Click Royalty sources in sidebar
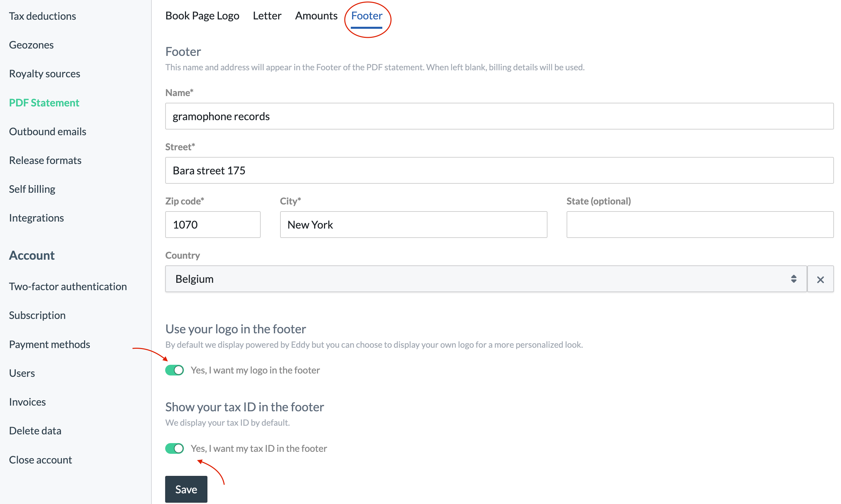The image size is (841, 504). (45, 73)
